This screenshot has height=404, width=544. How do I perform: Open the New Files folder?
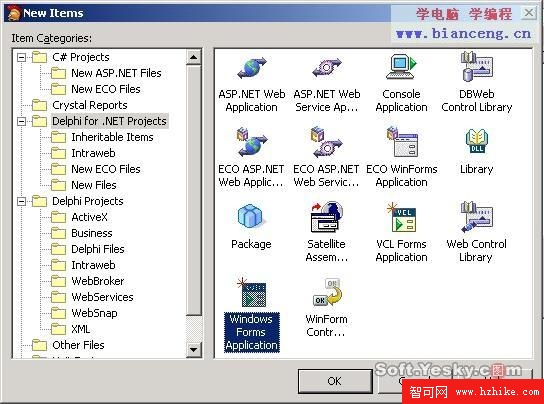pos(94,185)
